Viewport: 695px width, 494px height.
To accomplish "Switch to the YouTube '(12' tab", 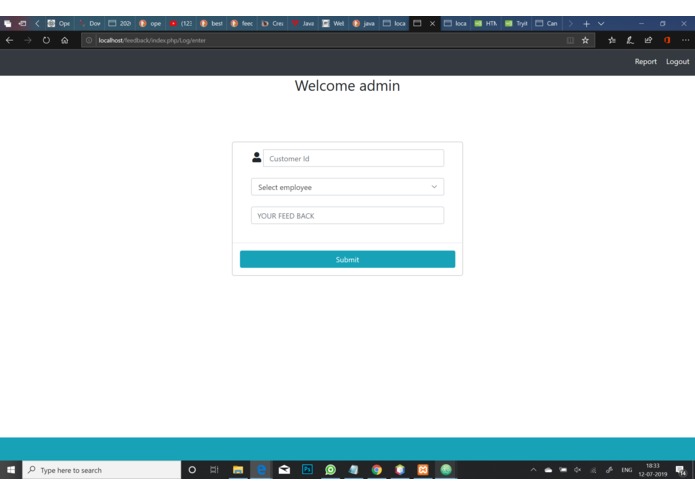I will pyautogui.click(x=181, y=23).
